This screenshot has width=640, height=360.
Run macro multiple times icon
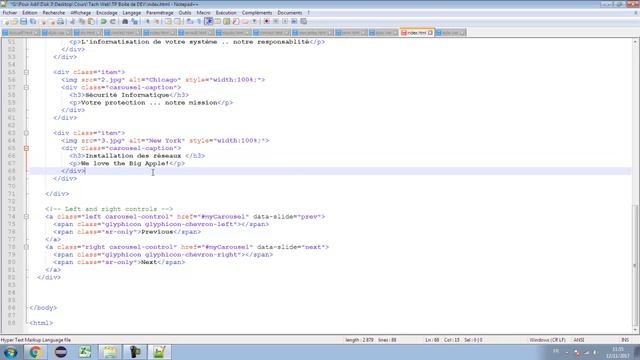click(x=294, y=21)
